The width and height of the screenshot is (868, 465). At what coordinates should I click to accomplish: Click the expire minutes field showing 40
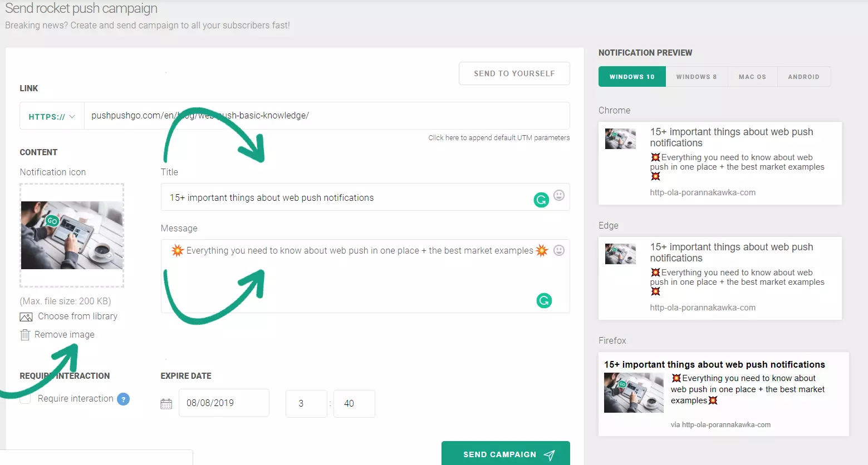[354, 404]
